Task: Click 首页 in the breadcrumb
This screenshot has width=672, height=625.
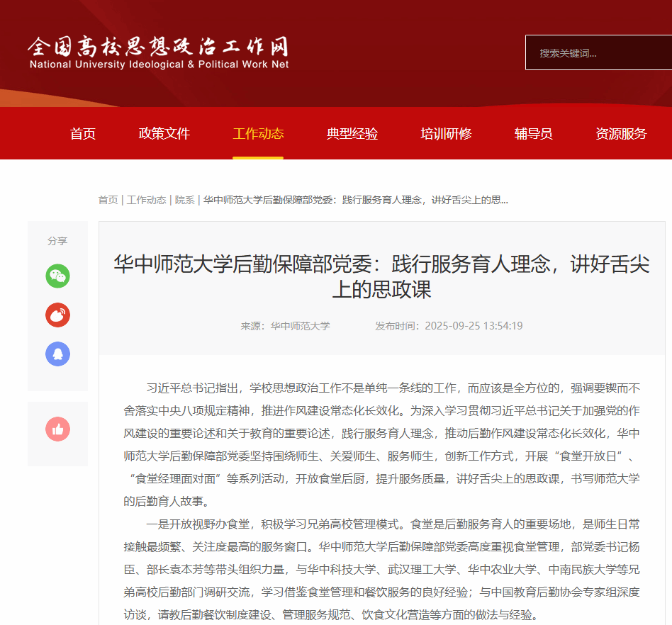Action: coord(108,200)
